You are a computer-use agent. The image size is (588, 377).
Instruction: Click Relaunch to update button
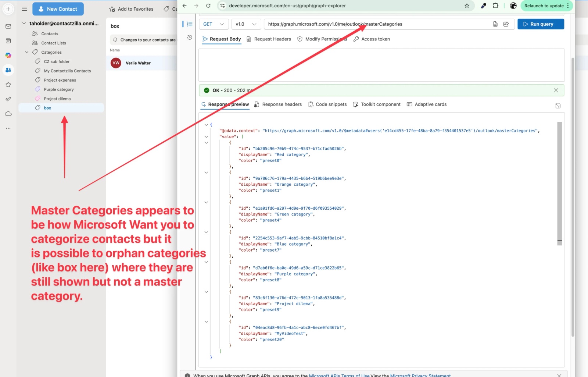click(x=547, y=6)
